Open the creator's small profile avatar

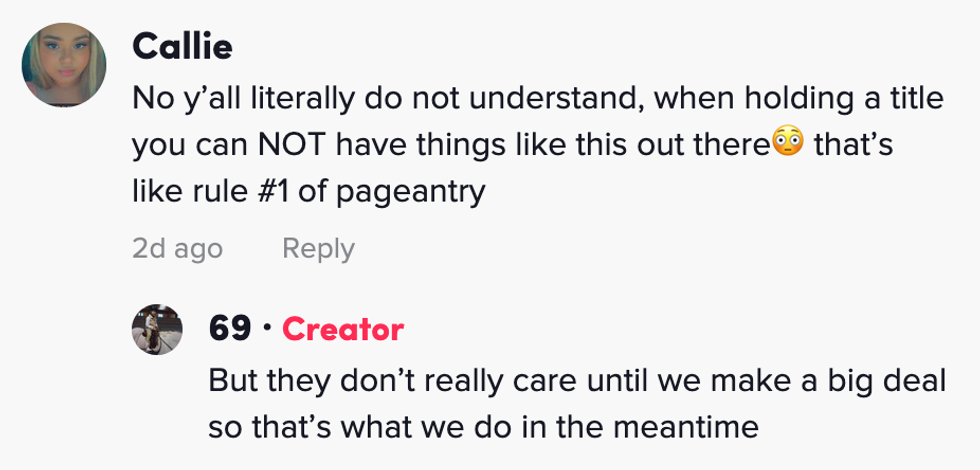(x=157, y=330)
